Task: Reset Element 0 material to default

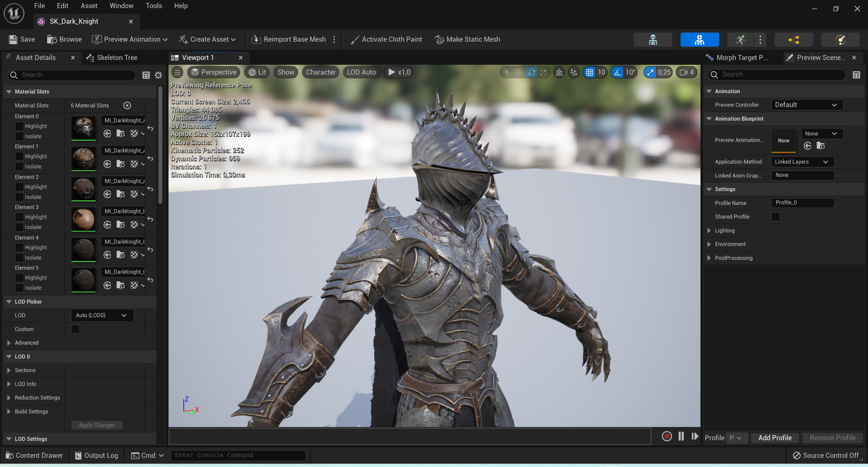Action: 150,128
